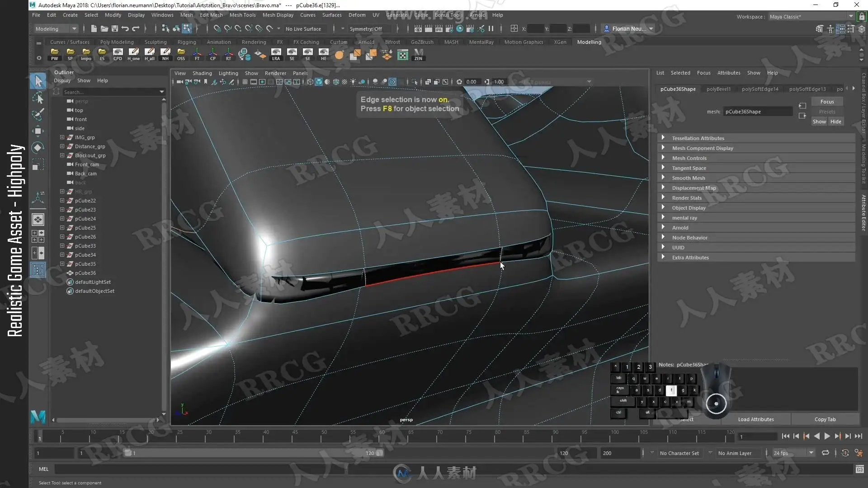This screenshot has width=868, height=488.
Task: Click the PW shelf button
Action: coord(54,55)
